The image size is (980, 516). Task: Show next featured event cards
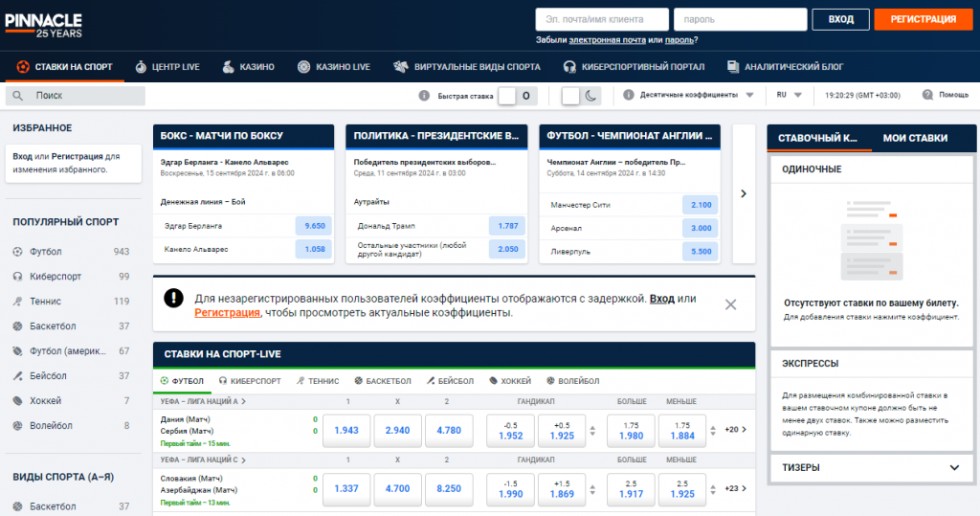pyautogui.click(x=744, y=194)
